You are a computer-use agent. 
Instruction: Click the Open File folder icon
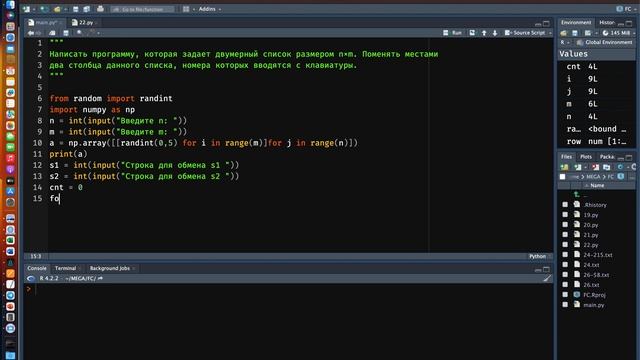click(x=57, y=9)
